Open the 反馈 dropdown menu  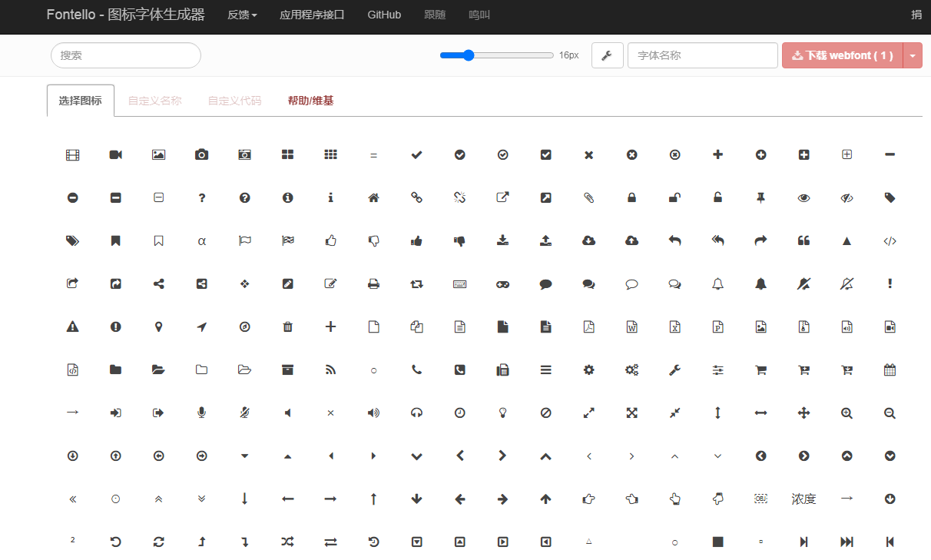point(242,15)
